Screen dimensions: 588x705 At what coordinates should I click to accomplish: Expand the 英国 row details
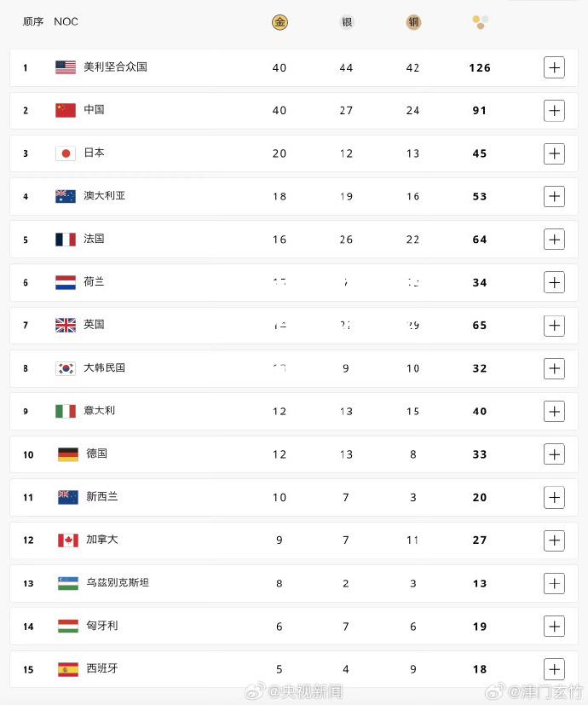554,326
